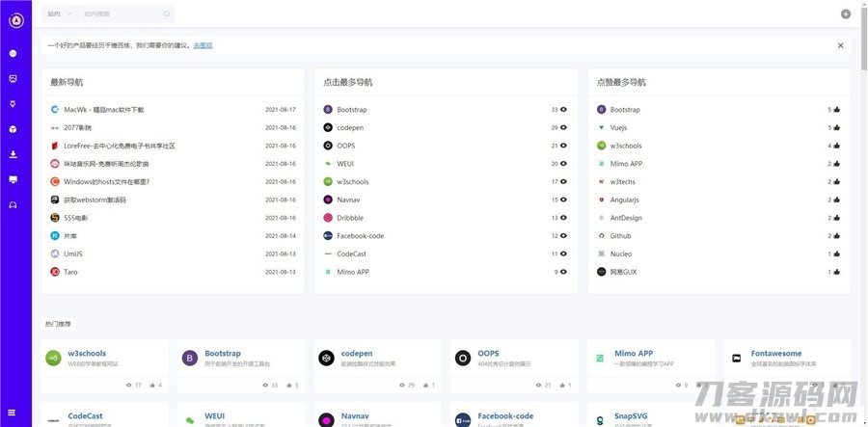Open the 站内 search scope dropdown

[x=59, y=14]
